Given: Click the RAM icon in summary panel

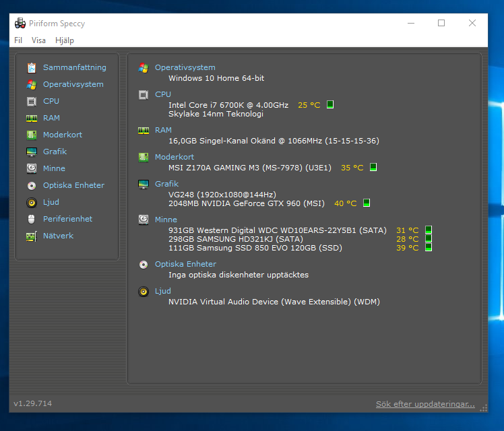Looking at the screenshot, I should tap(144, 131).
